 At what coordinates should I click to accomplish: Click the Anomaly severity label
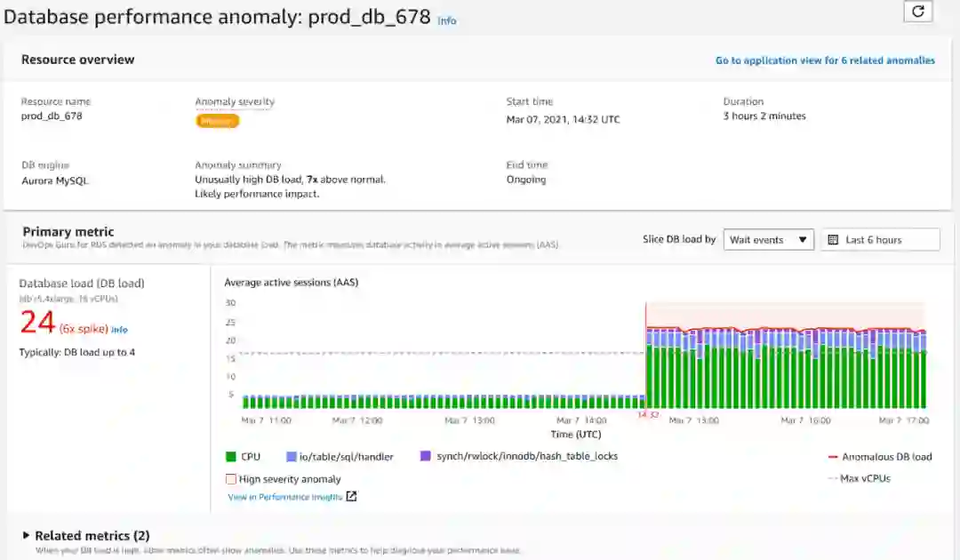(x=235, y=101)
